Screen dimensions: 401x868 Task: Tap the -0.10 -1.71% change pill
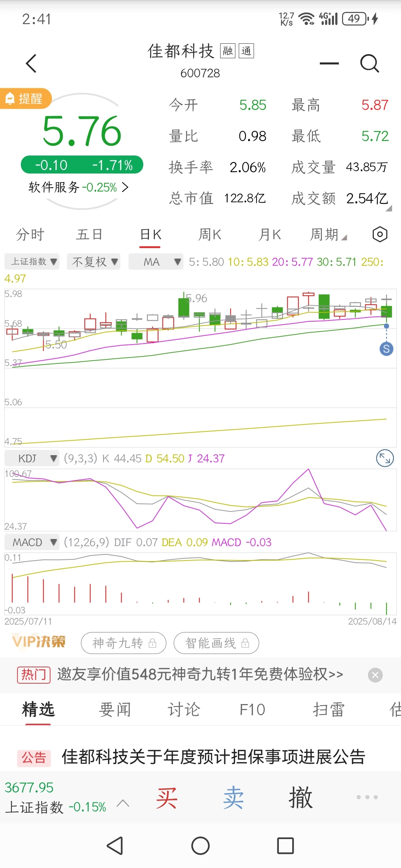coord(82,165)
